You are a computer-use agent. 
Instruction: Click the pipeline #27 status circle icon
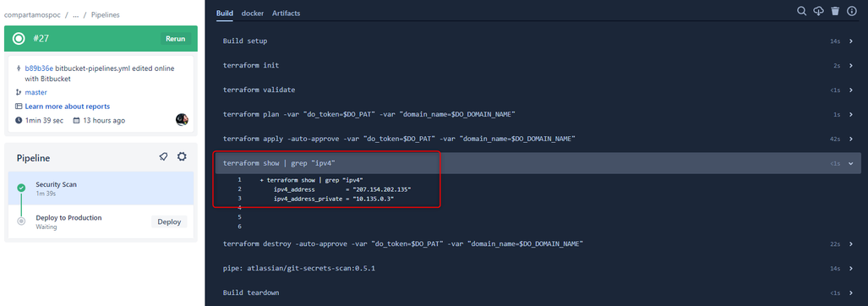pos(19,39)
